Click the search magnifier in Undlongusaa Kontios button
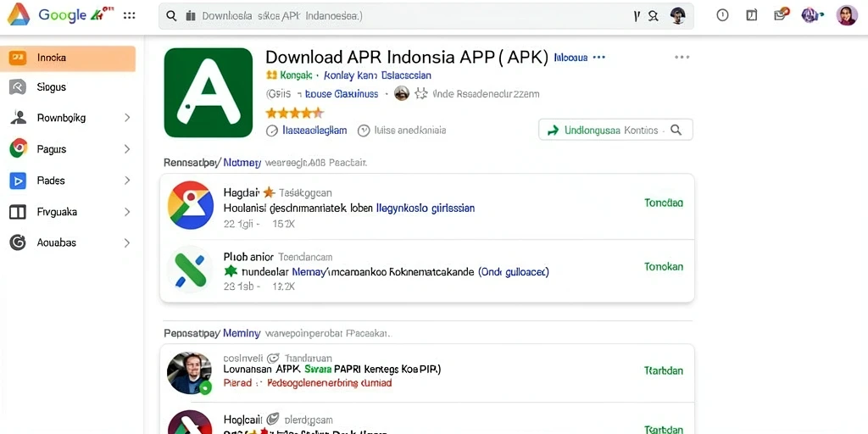 (x=676, y=130)
